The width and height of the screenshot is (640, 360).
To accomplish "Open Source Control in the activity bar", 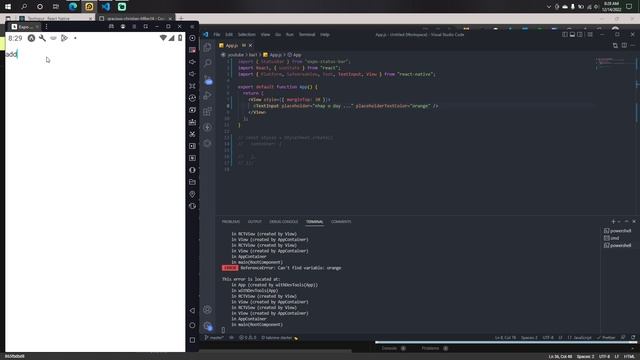I will tap(207, 79).
